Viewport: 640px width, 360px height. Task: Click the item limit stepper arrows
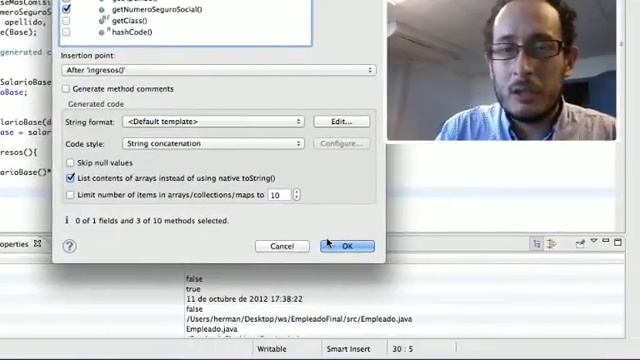click(297, 195)
